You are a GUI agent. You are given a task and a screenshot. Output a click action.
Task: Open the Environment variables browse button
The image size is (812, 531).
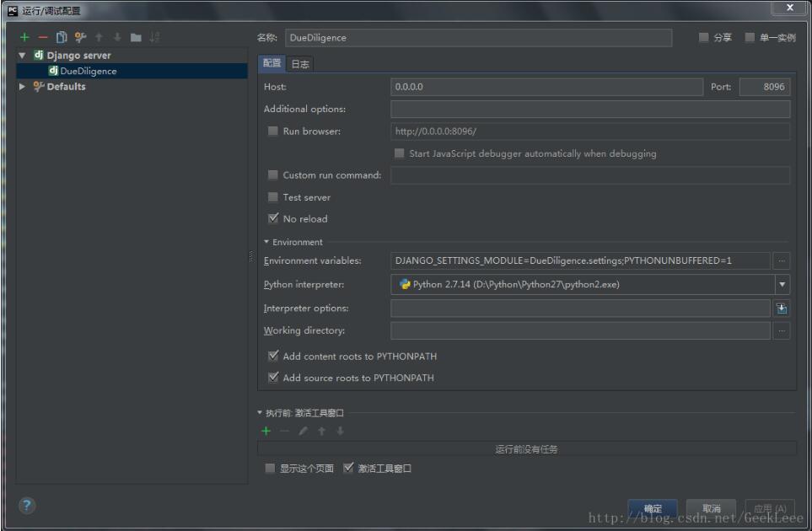pyautogui.click(x=782, y=260)
